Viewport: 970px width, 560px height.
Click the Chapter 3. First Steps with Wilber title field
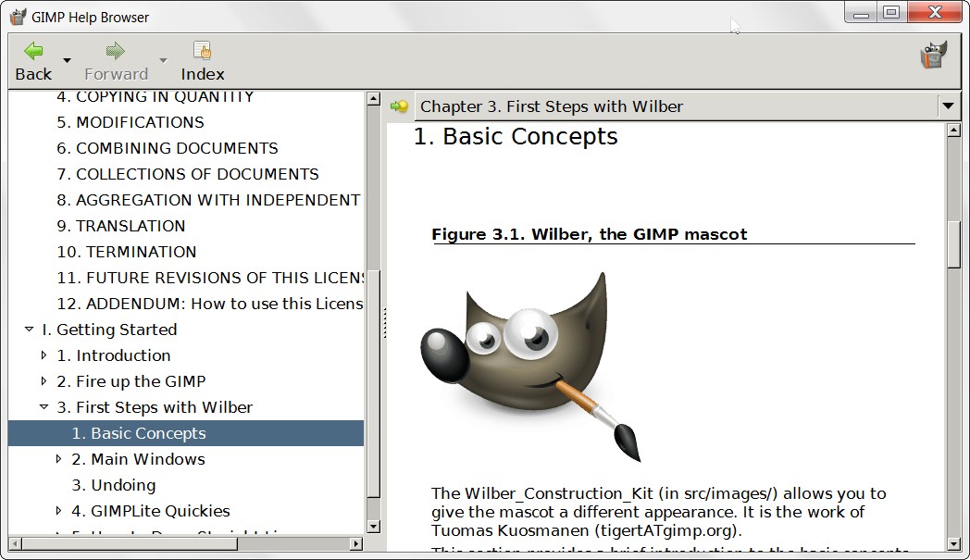[x=678, y=106]
